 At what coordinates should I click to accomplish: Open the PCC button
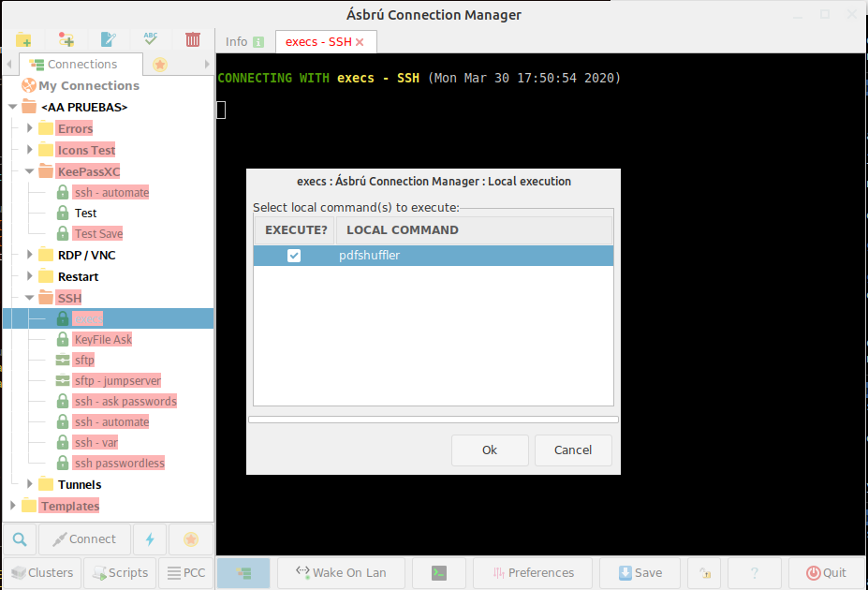[186, 573]
